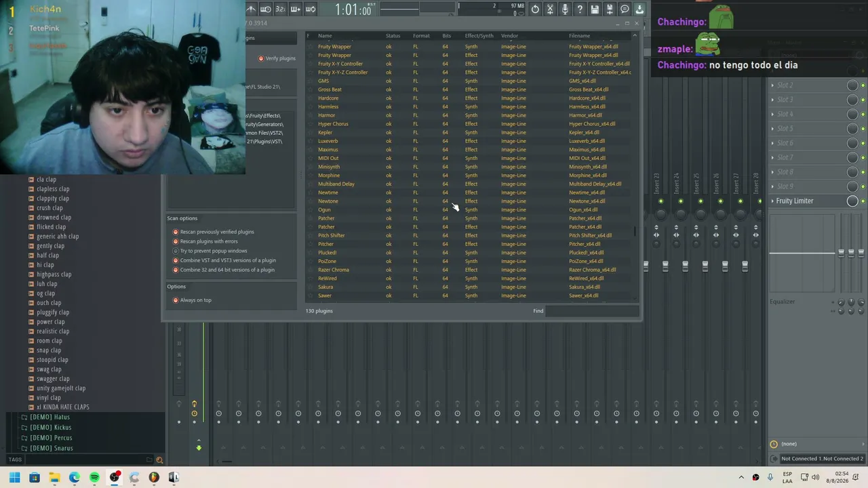Screen dimensions: 868x488
Task: Click the microphone recording icon
Action: (565, 9)
